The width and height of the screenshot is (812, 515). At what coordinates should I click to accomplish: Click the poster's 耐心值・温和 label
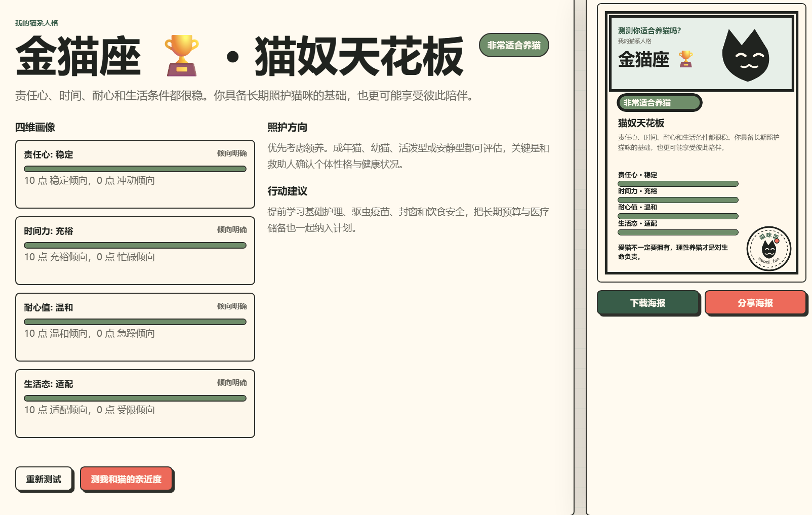coord(637,208)
